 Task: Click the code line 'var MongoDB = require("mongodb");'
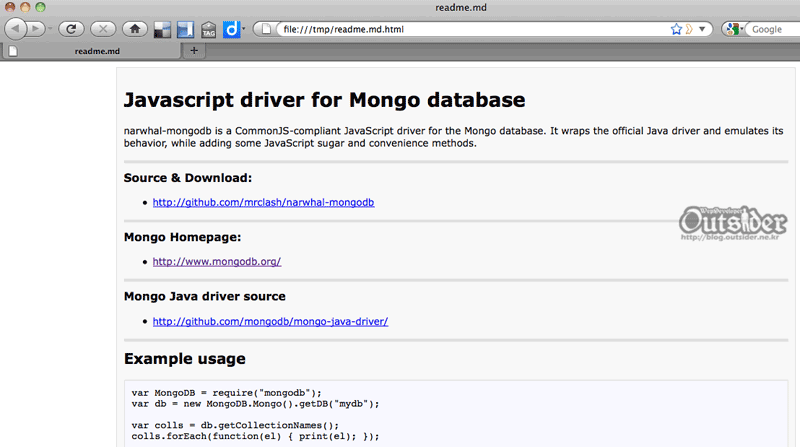[227, 393]
